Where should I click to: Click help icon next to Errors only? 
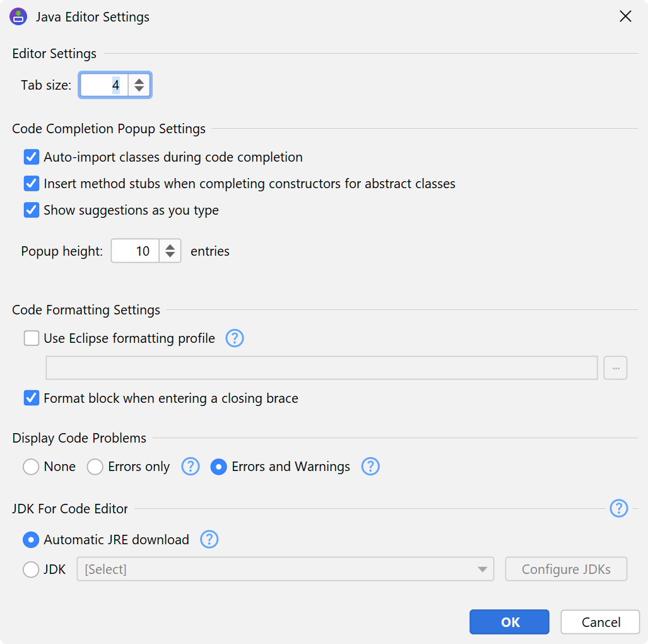(191, 467)
